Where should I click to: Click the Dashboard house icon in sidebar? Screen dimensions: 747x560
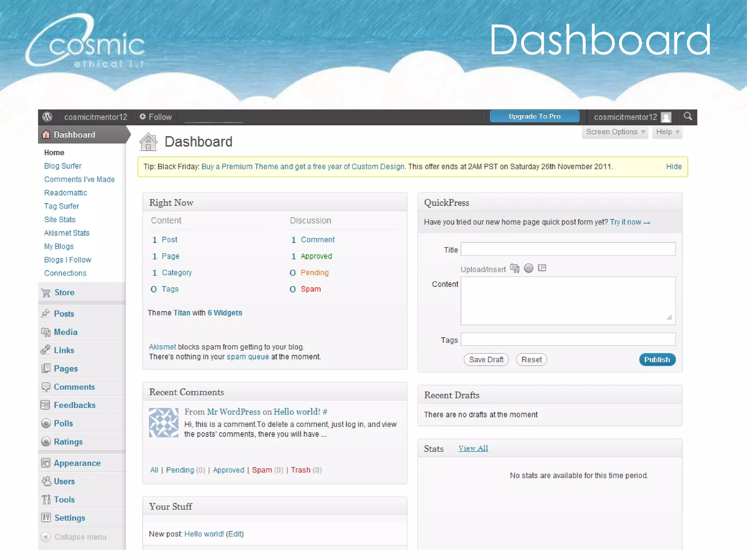click(x=46, y=135)
